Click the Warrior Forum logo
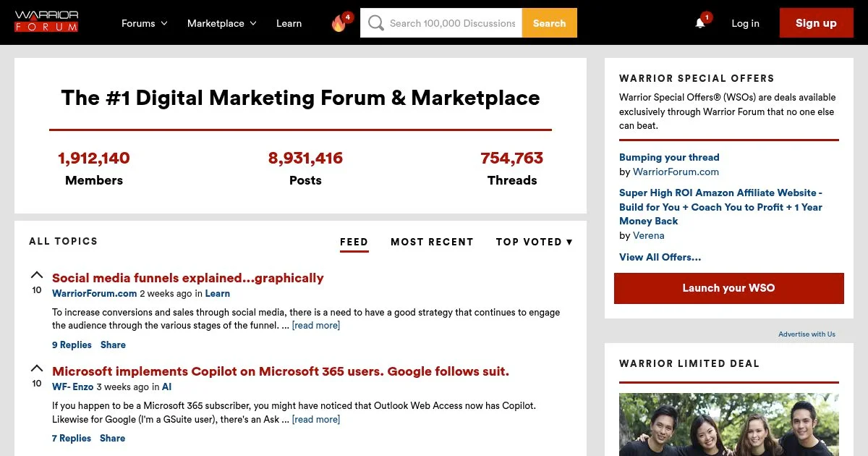 (x=46, y=22)
